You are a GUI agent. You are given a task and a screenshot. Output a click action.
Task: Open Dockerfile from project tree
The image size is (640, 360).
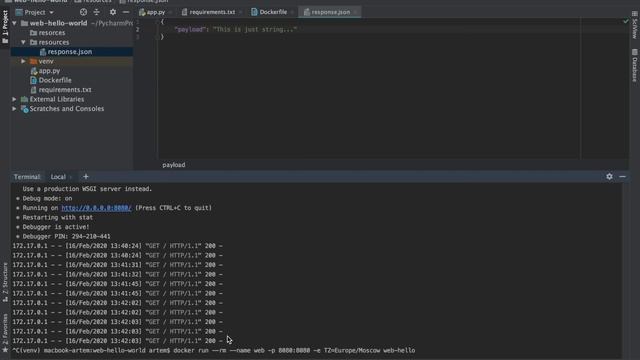pos(55,80)
